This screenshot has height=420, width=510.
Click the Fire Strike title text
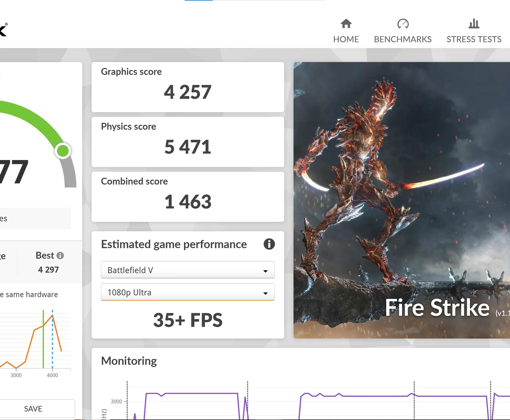coord(437,308)
